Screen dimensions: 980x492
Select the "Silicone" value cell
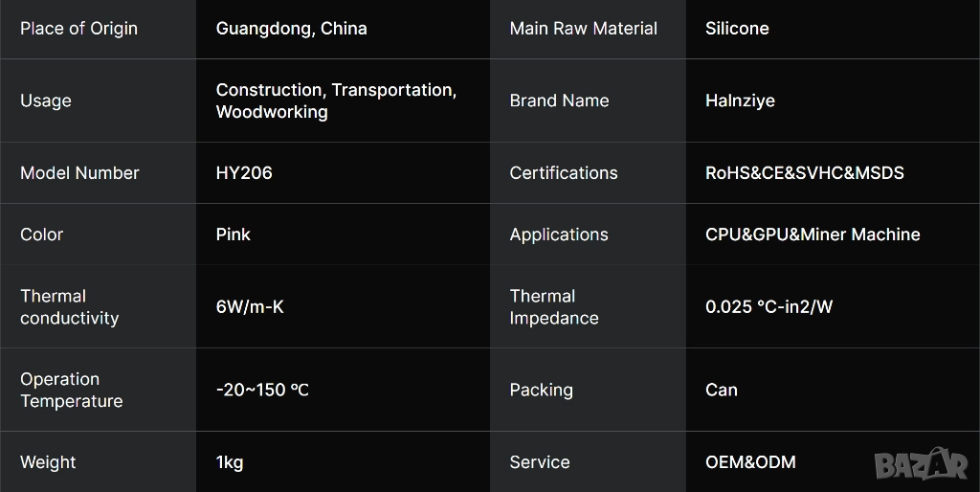(x=737, y=29)
